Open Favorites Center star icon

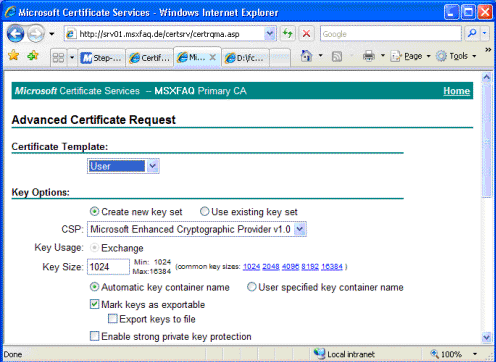(x=14, y=55)
